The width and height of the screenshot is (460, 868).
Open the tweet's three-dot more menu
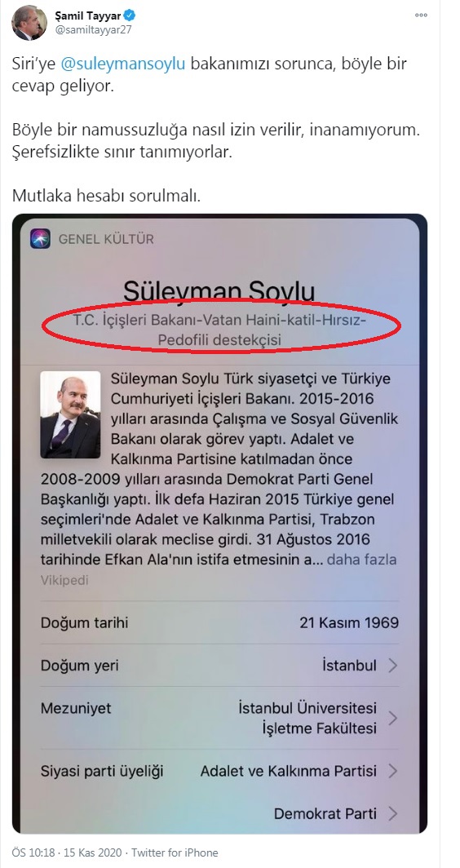[421, 15]
